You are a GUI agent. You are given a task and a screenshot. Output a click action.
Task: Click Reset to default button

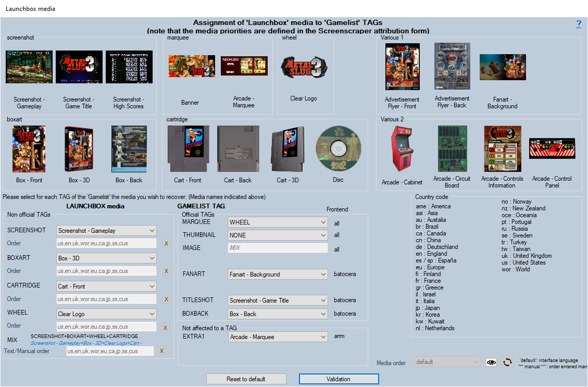pyautogui.click(x=246, y=379)
